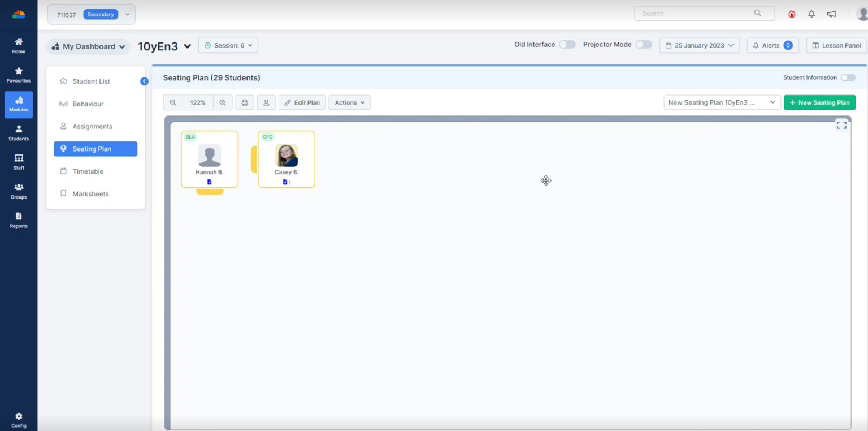
Task: Open the Reports section in the sidebar
Action: pyautogui.click(x=19, y=219)
